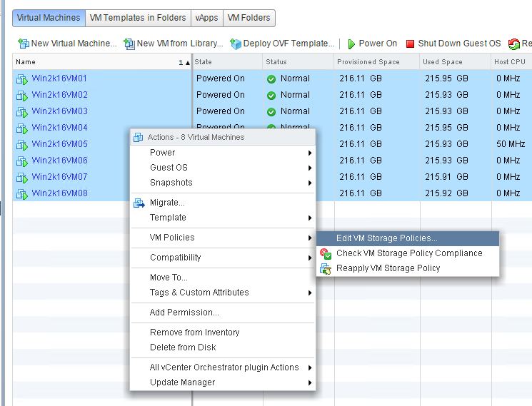Choose Migrate from the context menu
The height and width of the screenshot is (406, 532).
pyautogui.click(x=167, y=203)
